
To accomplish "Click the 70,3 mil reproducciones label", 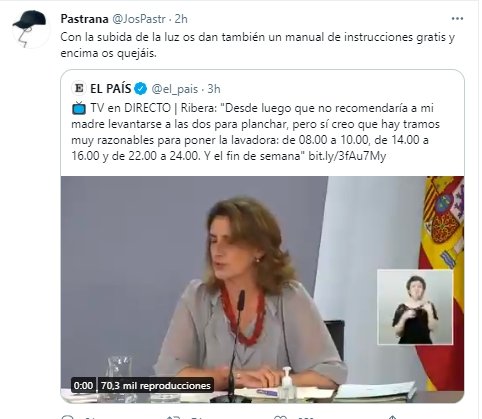I will [x=156, y=386].
